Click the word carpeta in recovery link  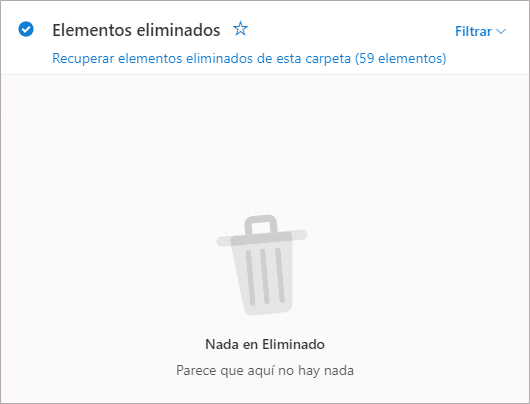click(x=328, y=59)
